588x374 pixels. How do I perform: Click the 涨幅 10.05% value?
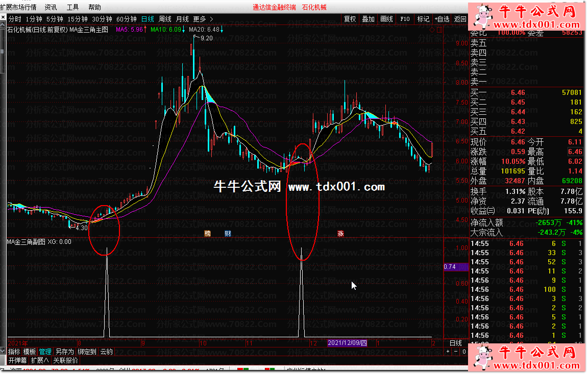tap(513, 162)
